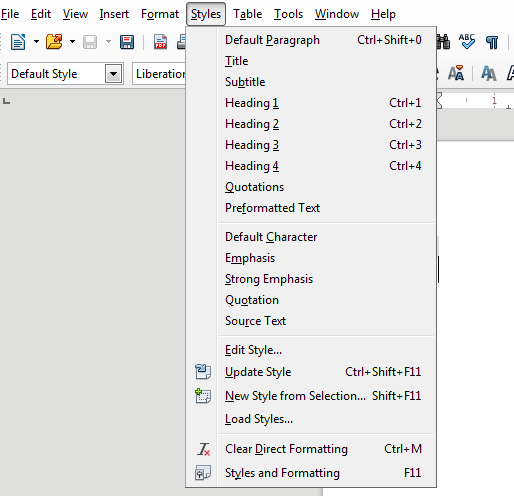Expand the Open file dropdown arrow
This screenshot has height=496, width=514.
[x=72, y=42]
